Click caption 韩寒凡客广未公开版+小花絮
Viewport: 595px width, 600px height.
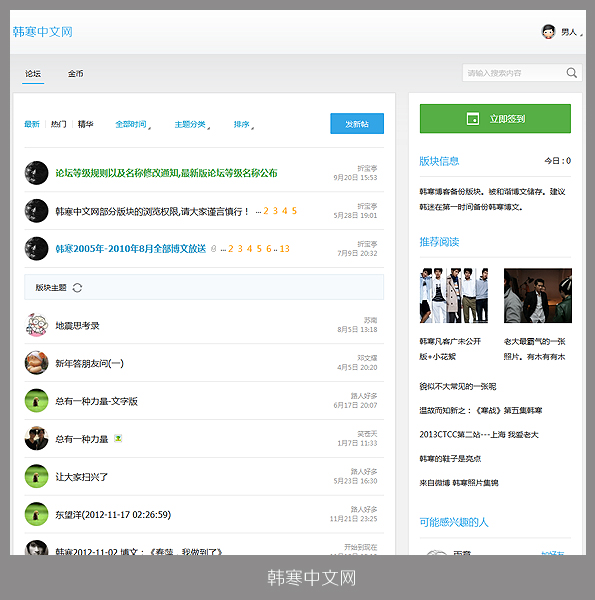[x=450, y=349]
